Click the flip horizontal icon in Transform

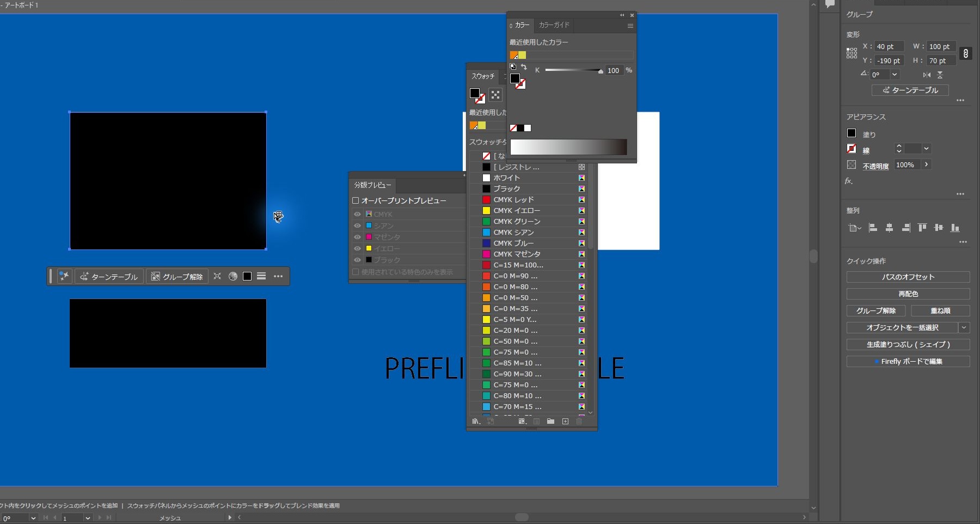pyautogui.click(x=927, y=75)
